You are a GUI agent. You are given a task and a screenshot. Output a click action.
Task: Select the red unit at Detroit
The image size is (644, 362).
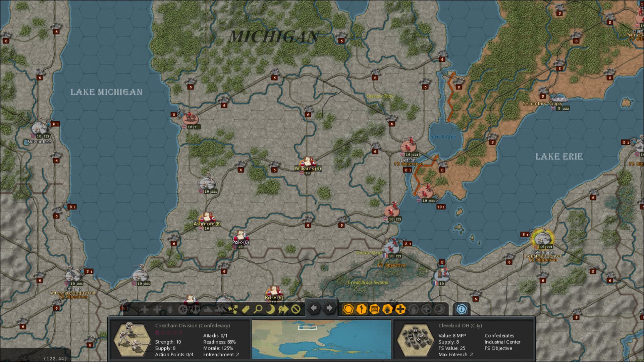coord(409,146)
